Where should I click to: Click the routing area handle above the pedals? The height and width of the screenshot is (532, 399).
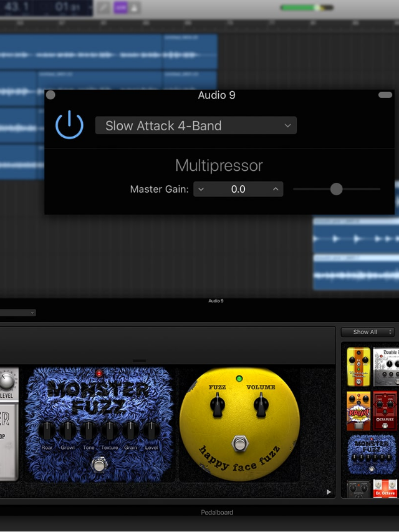tap(139, 361)
